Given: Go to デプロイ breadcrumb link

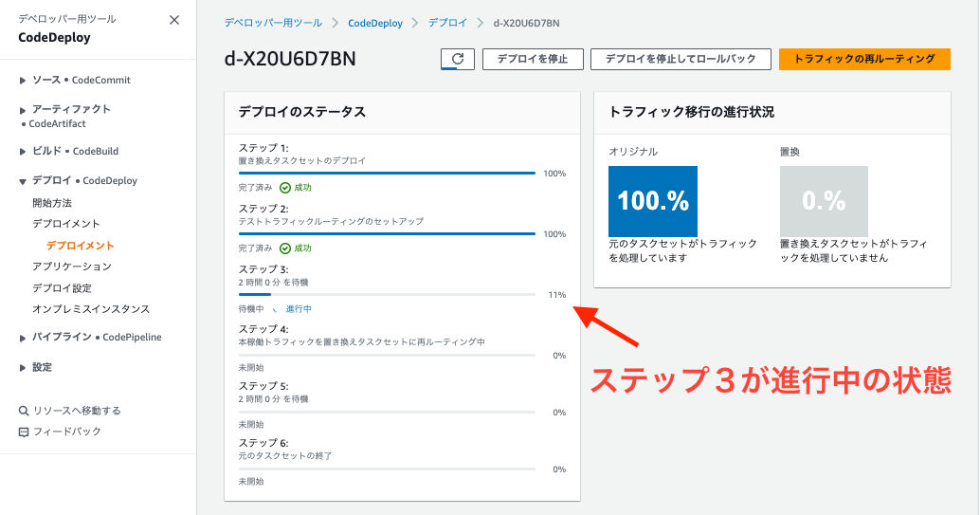Looking at the screenshot, I should pos(447,23).
